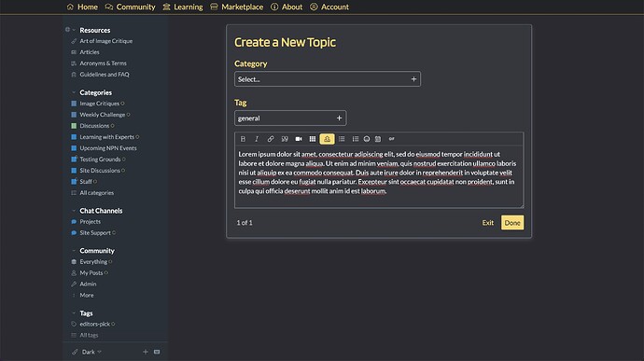Apply italic formatting in the editor

tap(257, 139)
